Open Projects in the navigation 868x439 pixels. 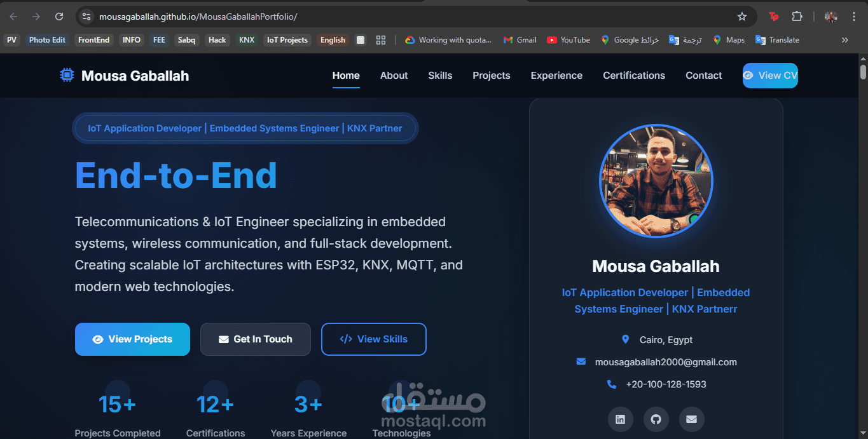point(492,75)
